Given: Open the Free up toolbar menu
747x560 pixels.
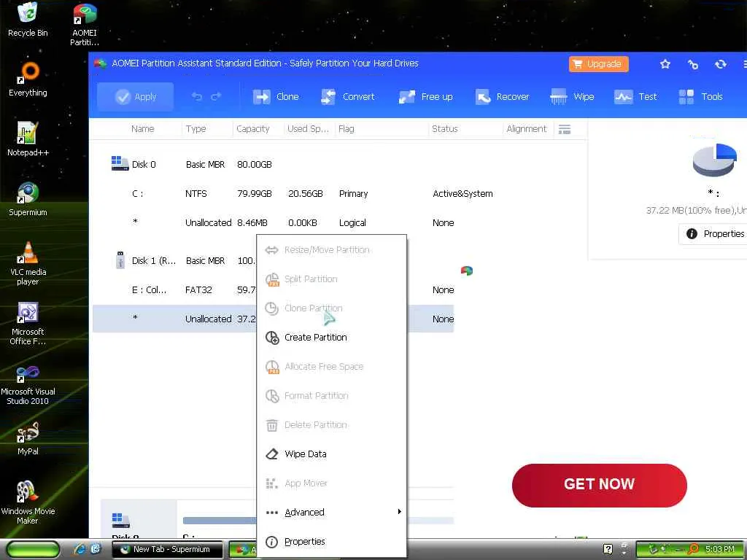Looking at the screenshot, I should pos(425,97).
